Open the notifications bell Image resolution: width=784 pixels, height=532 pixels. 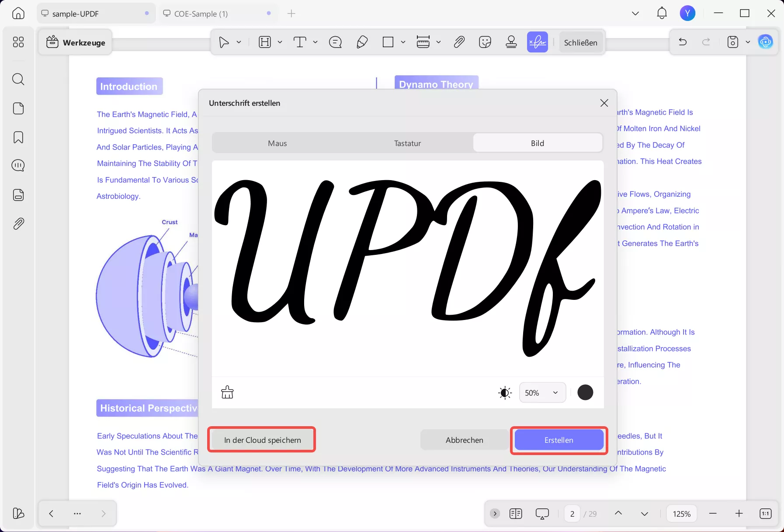pos(662,14)
